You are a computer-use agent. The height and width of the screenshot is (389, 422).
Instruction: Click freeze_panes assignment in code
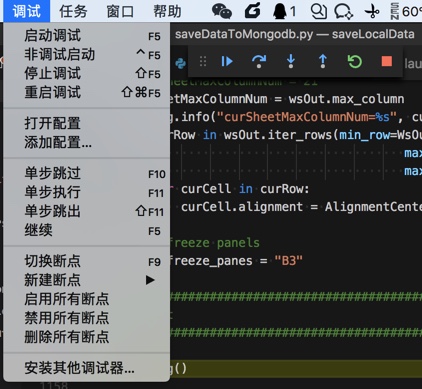coord(237,261)
